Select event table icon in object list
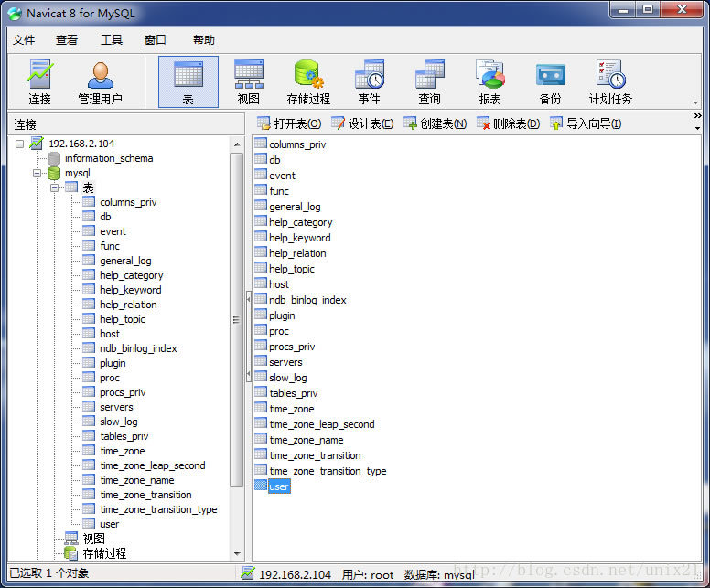 (x=261, y=175)
